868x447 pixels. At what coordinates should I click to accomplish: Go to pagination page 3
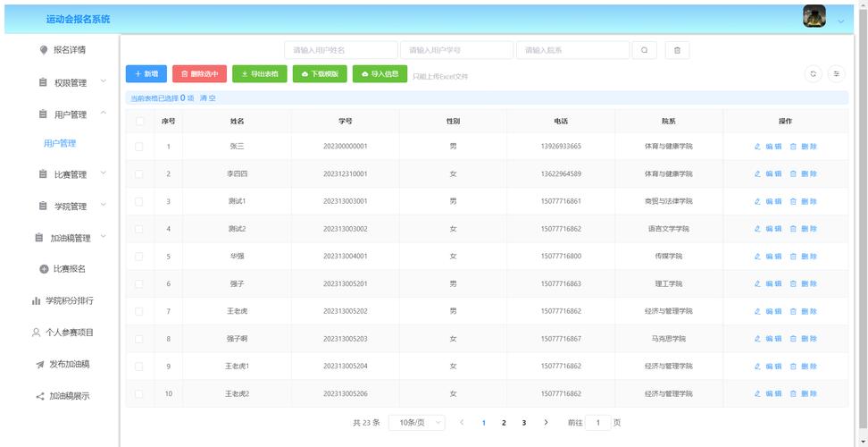coord(523,423)
